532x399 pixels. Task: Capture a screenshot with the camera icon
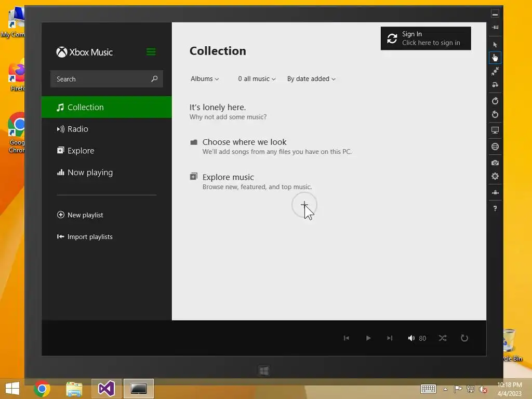495,163
